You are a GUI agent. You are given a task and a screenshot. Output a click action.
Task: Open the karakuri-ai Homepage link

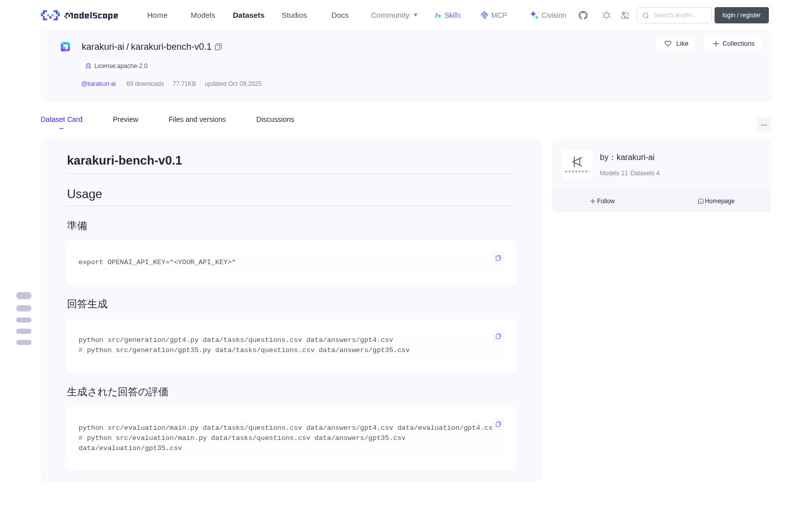click(x=716, y=201)
